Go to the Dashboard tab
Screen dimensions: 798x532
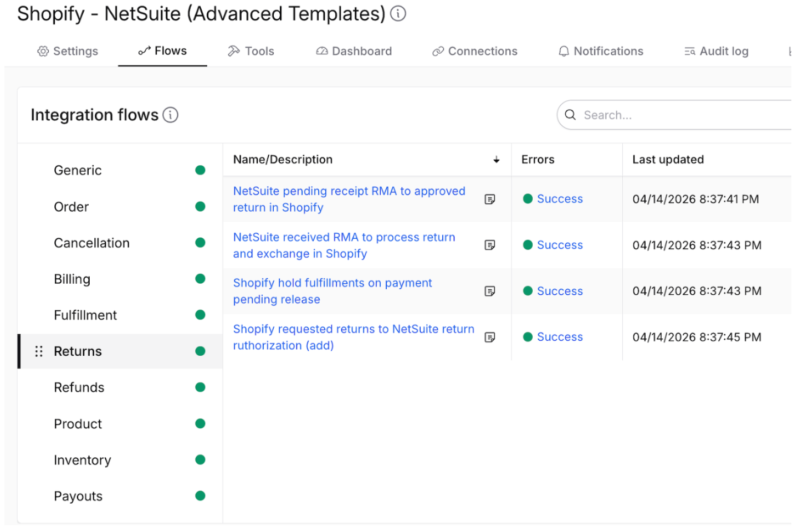coord(354,51)
